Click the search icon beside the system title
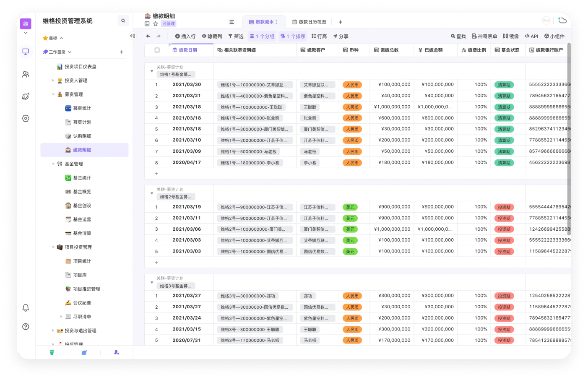Viewport: 588px width, 380px height. pyautogui.click(x=123, y=21)
